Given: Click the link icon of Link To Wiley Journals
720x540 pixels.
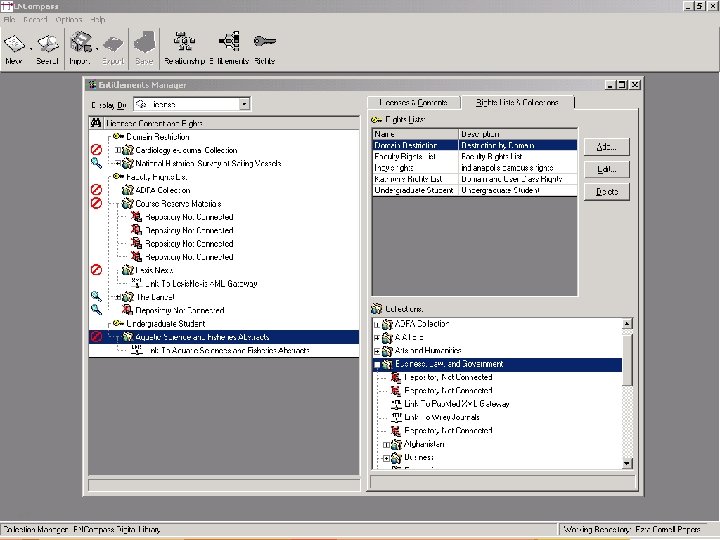Looking at the screenshot, I should 396,417.
